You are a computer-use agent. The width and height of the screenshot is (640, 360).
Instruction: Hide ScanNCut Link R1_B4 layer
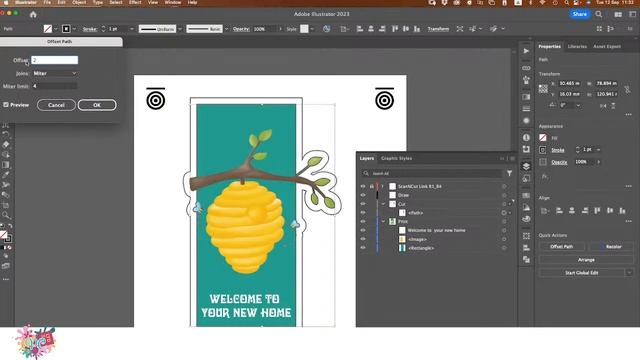363,186
